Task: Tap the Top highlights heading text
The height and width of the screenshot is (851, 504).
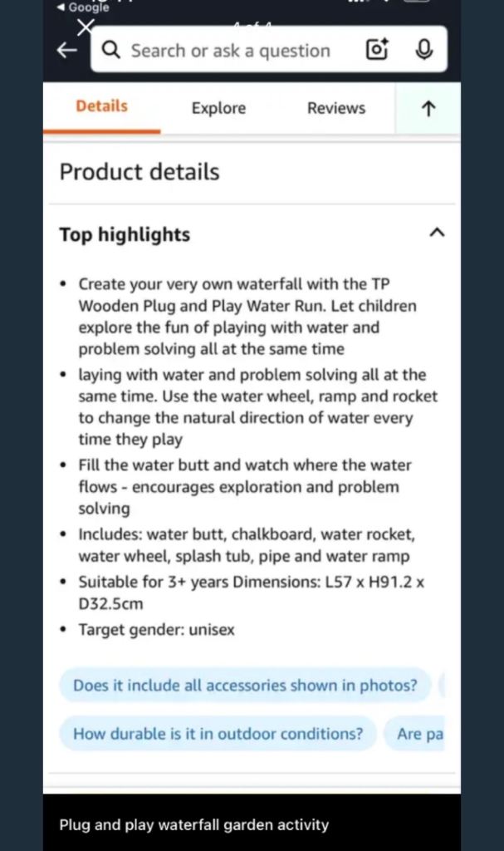Action: click(125, 234)
